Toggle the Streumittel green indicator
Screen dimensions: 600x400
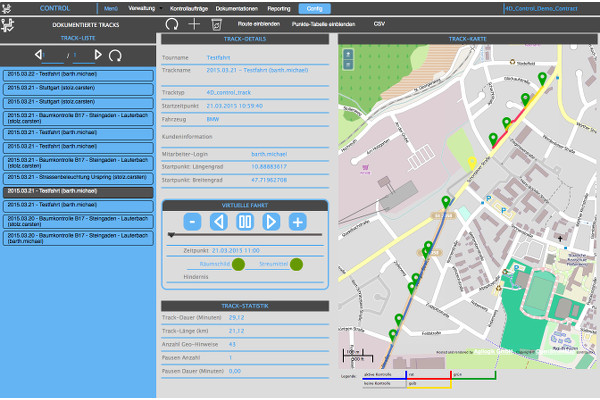296,264
